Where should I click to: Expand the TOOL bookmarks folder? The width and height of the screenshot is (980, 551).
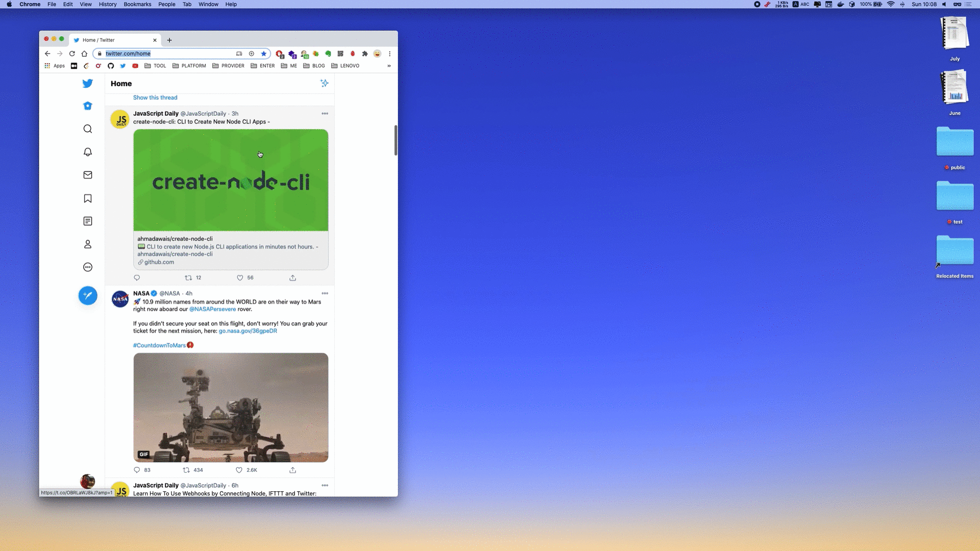pyautogui.click(x=155, y=66)
